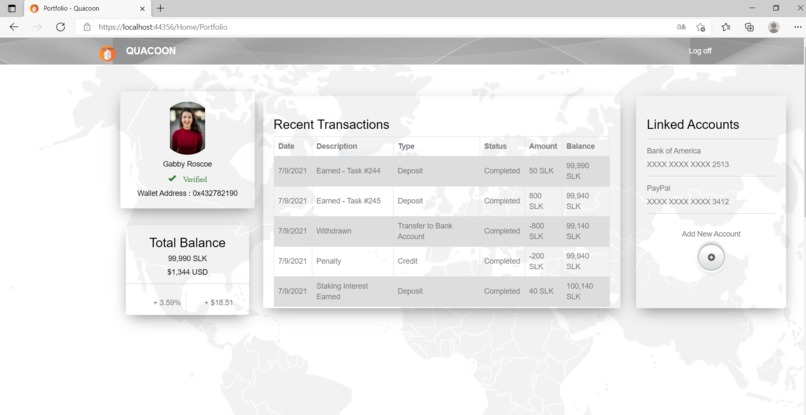Click the -200 SLK amount cell
The width and height of the screenshot is (806, 415).
[x=543, y=261]
